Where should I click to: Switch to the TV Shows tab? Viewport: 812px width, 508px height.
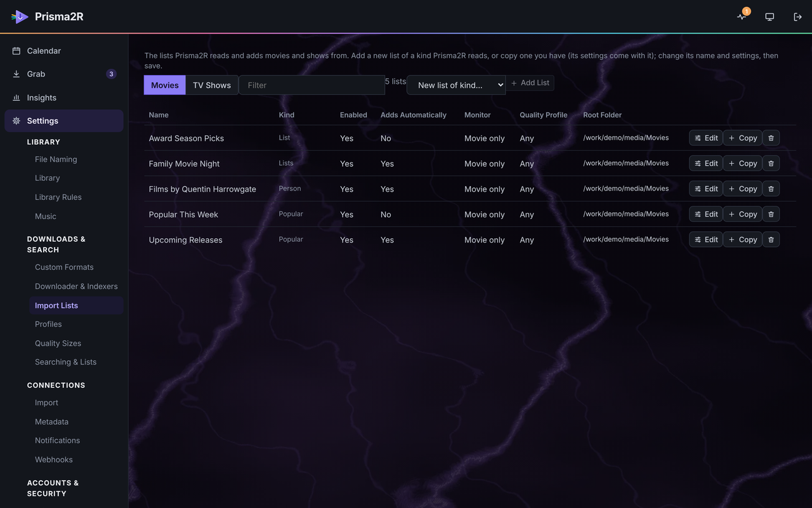pyautogui.click(x=212, y=85)
